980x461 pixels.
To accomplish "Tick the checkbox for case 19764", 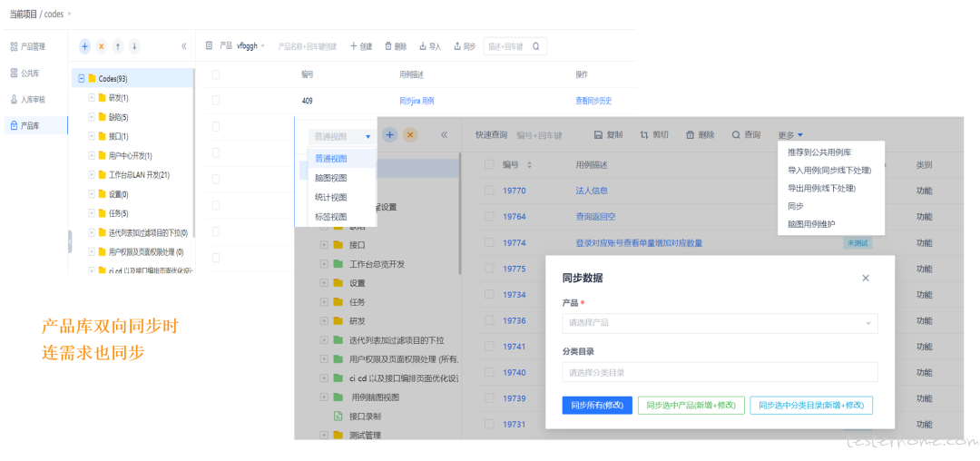I will [x=489, y=216].
